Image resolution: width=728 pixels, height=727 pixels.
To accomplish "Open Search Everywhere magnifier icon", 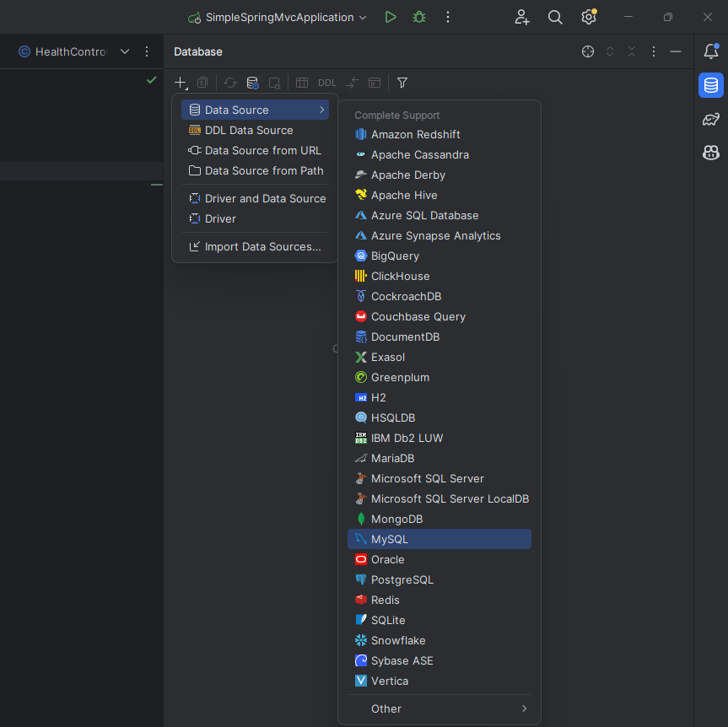I will click(x=555, y=17).
